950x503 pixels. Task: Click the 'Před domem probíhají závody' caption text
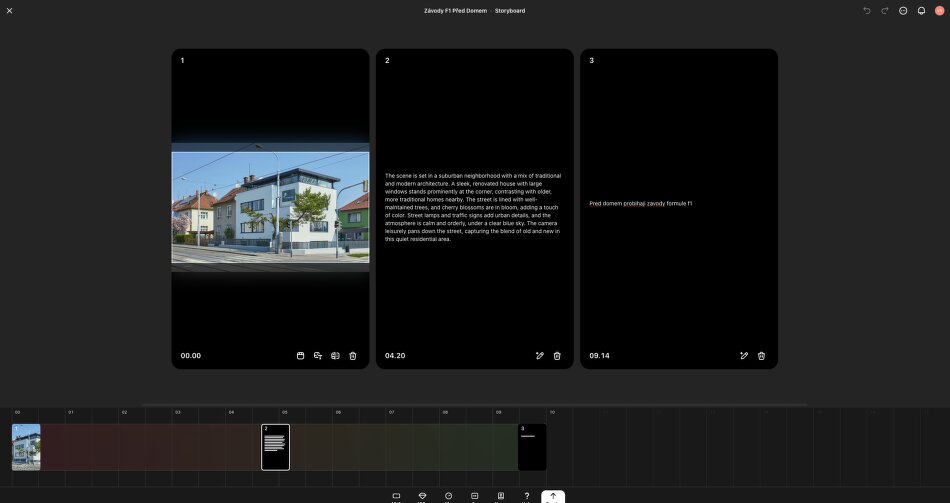[640, 204]
